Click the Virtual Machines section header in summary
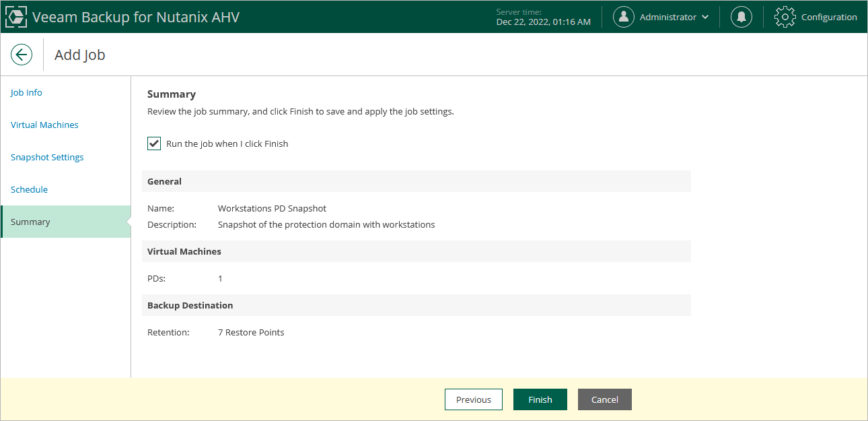868x421 pixels. coord(417,251)
